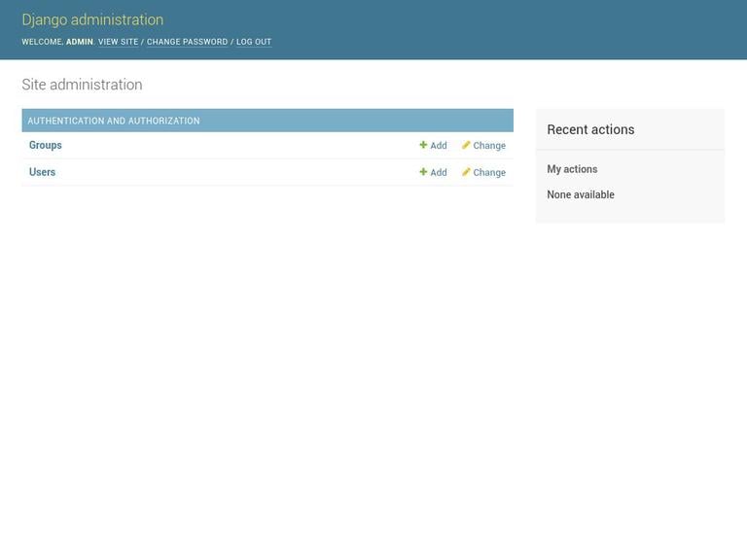Open the Authentication and Authorization section header
This screenshot has width=747, height=560.
tap(114, 121)
